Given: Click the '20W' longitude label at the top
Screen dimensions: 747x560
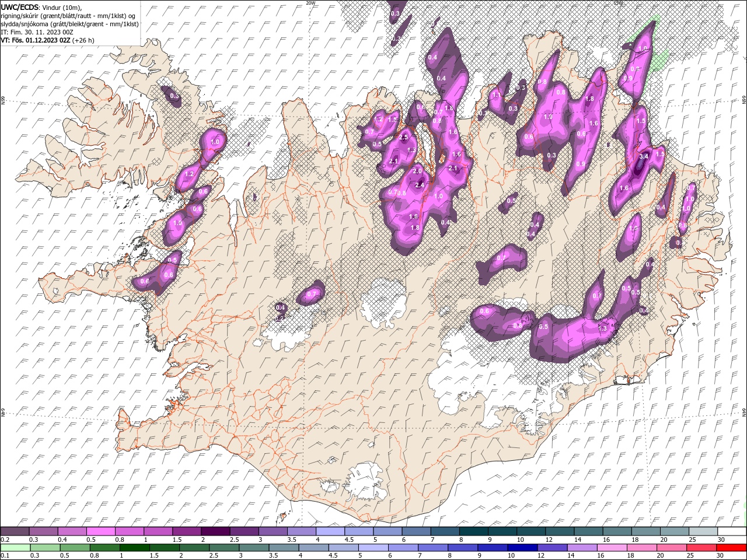Looking at the screenshot, I should 311,3.
